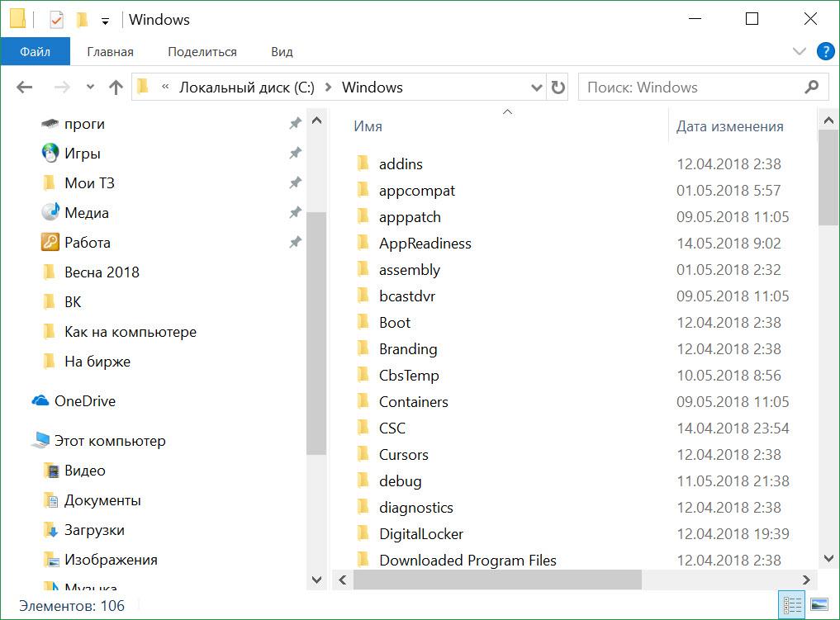Click the Properties icon in quick access toolbar

[x=56, y=19]
